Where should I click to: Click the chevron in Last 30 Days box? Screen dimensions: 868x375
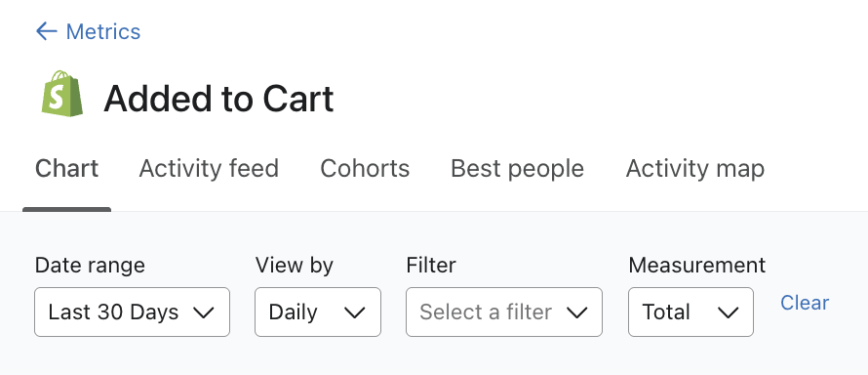coord(204,312)
